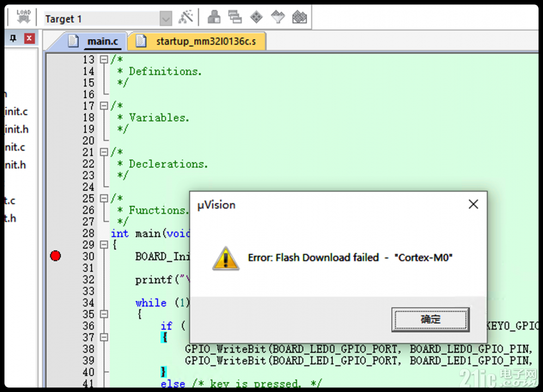Click the 'if' keyword on line 36
543x392 pixels.
[166, 326]
